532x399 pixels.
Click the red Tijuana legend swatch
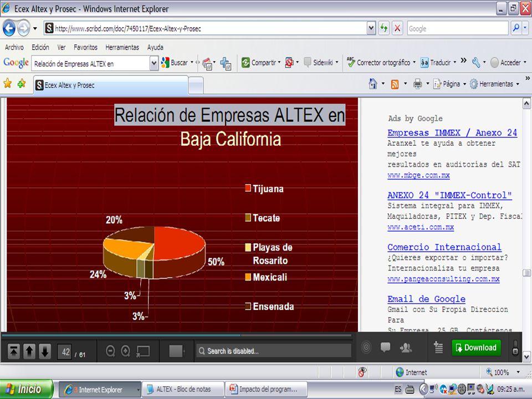pyautogui.click(x=248, y=188)
